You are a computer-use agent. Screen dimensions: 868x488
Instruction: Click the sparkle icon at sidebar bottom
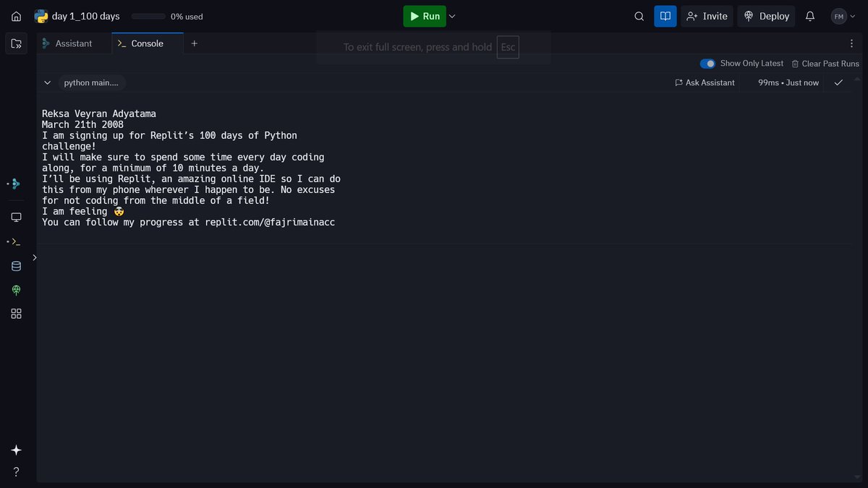coord(16,450)
